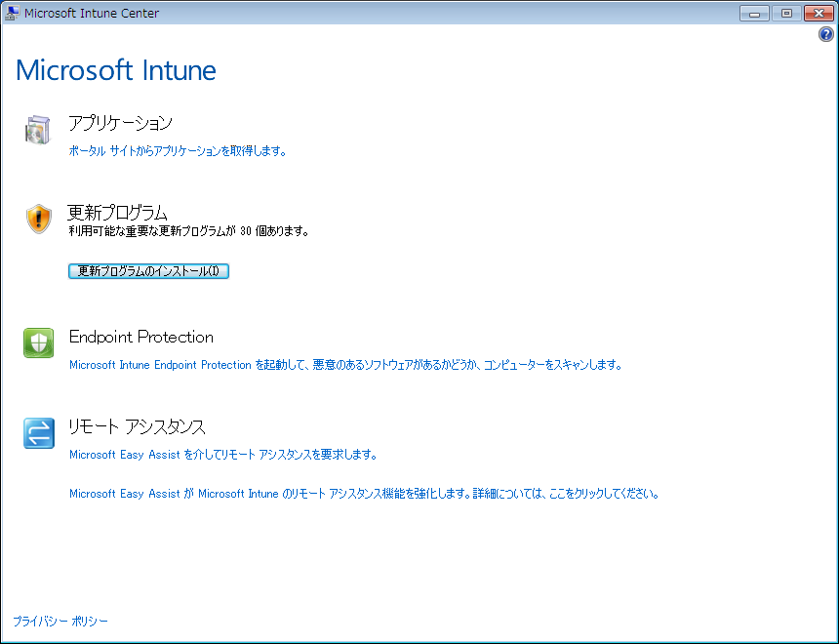Click the 更新プログラム heading
This screenshot has height=644, width=839.
[x=118, y=213]
